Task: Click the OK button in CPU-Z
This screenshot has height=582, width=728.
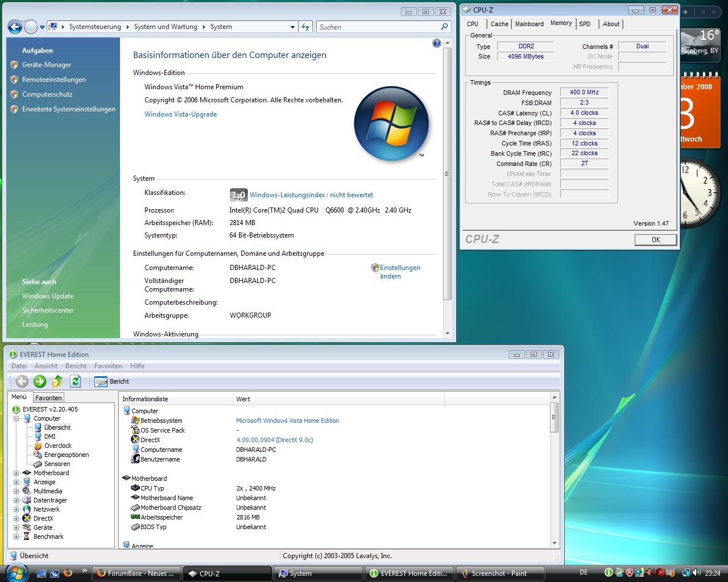Action: tap(656, 240)
